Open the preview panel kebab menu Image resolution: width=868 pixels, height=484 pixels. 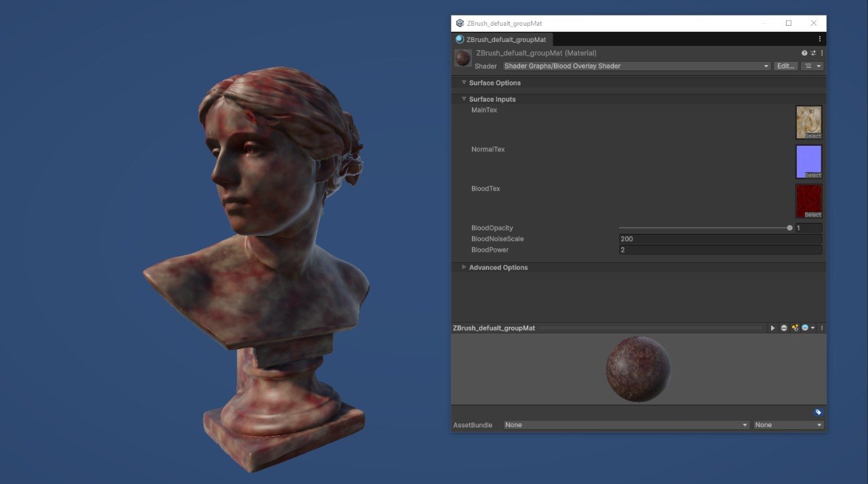(x=822, y=328)
